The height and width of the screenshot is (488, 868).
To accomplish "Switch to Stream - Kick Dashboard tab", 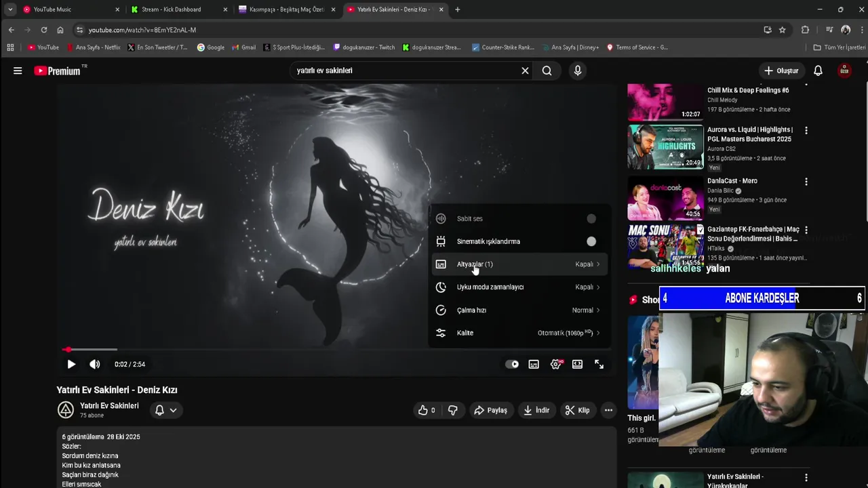I will click(x=179, y=9).
